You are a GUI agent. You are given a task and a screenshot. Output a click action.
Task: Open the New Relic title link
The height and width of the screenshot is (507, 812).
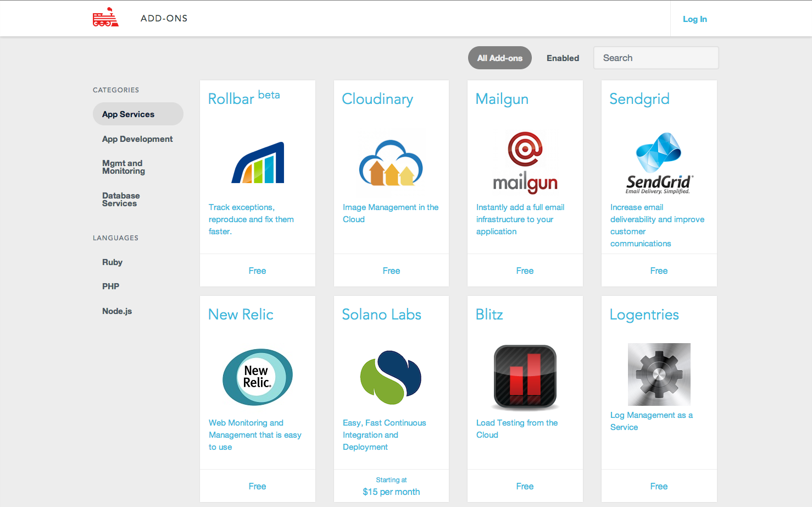[241, 315]
